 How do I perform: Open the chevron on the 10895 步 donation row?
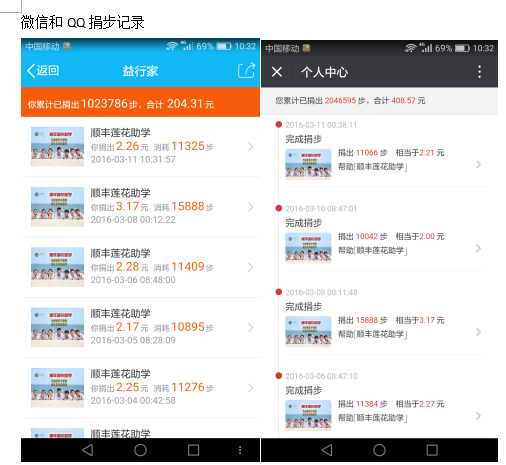point(251,328)
